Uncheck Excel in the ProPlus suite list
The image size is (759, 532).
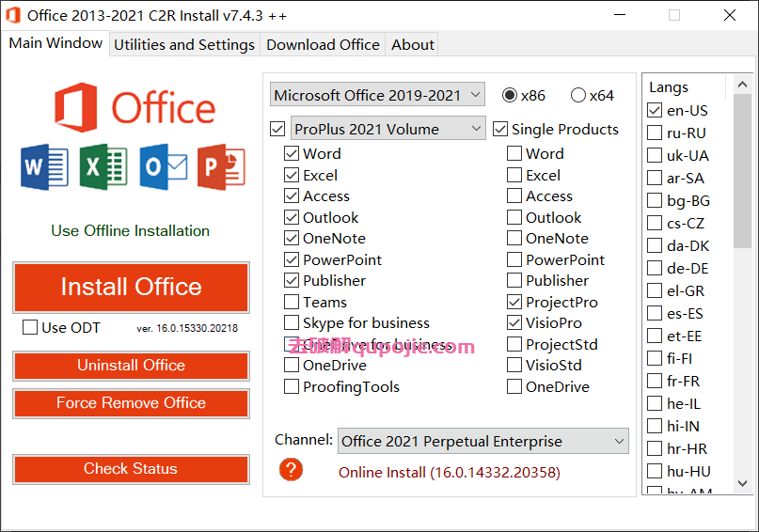pyautogui.click(x=292, y=175)
